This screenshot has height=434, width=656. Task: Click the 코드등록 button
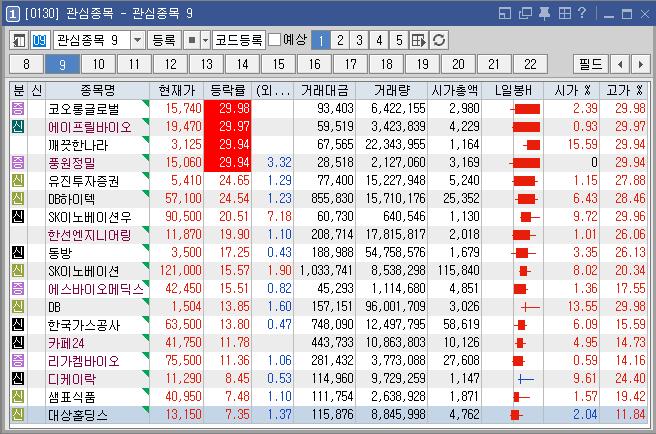[239, 41]
